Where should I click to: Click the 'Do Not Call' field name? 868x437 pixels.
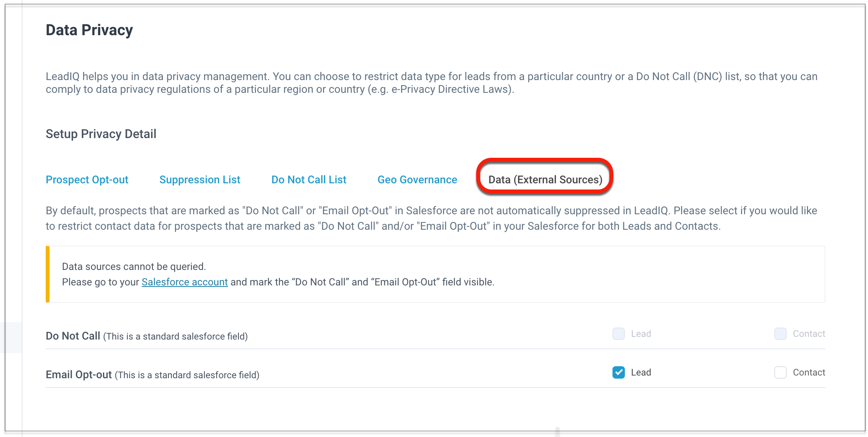coord(73,336)
